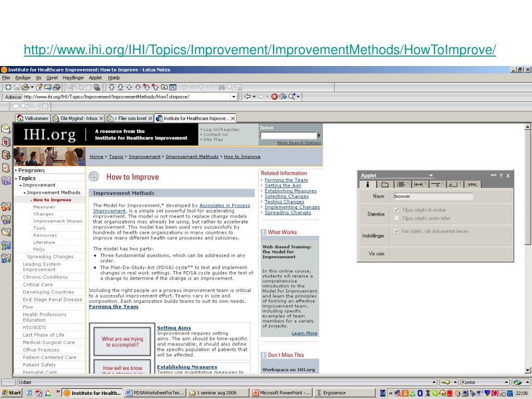The height and width of the screenshot is (399, 532).
Task: Select the paragraph alignment tab in Applet properties
Action: 403,184
